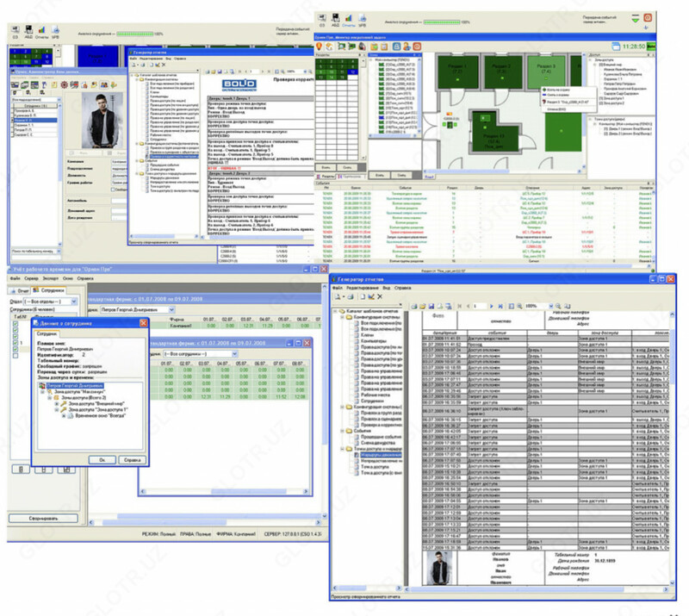This screenshot has height=616, width=689.
Task: Switch to the Сотрудники tab
Action: [x=53, y=291]
